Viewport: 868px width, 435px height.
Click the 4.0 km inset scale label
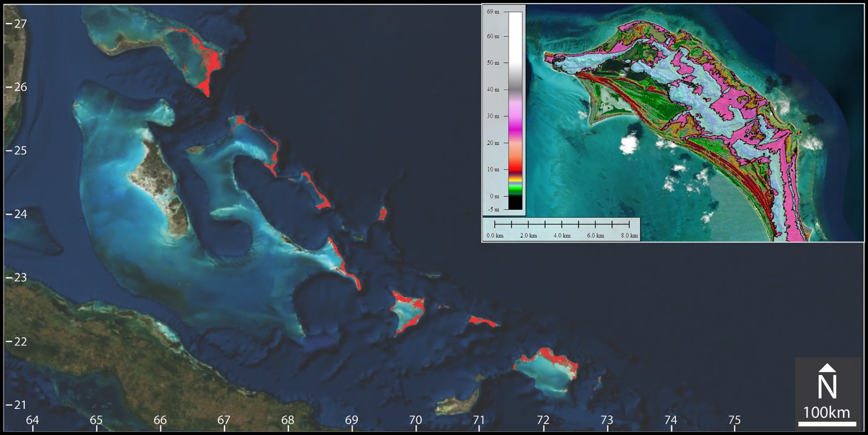click(x=562, y=235)
